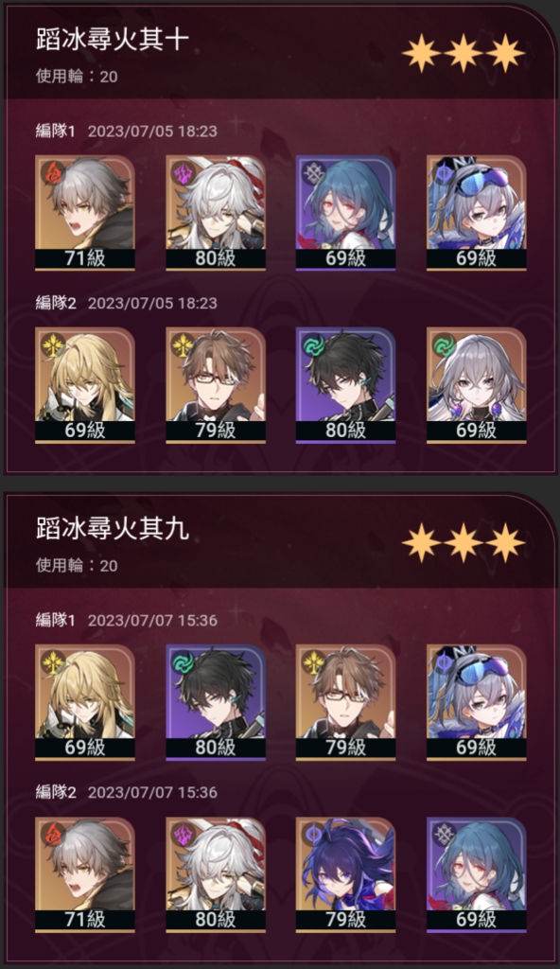The height and width of the screenshot is (969, 560).
Task: Open the level 80 Jing Yuan card in 其九
Action: (215, 874)
